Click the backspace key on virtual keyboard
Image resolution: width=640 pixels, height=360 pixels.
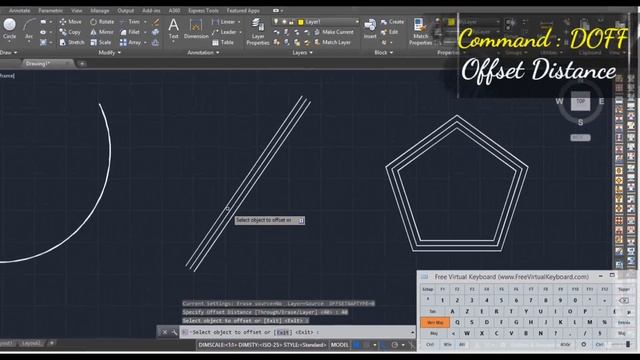click(x=624, y=300)
